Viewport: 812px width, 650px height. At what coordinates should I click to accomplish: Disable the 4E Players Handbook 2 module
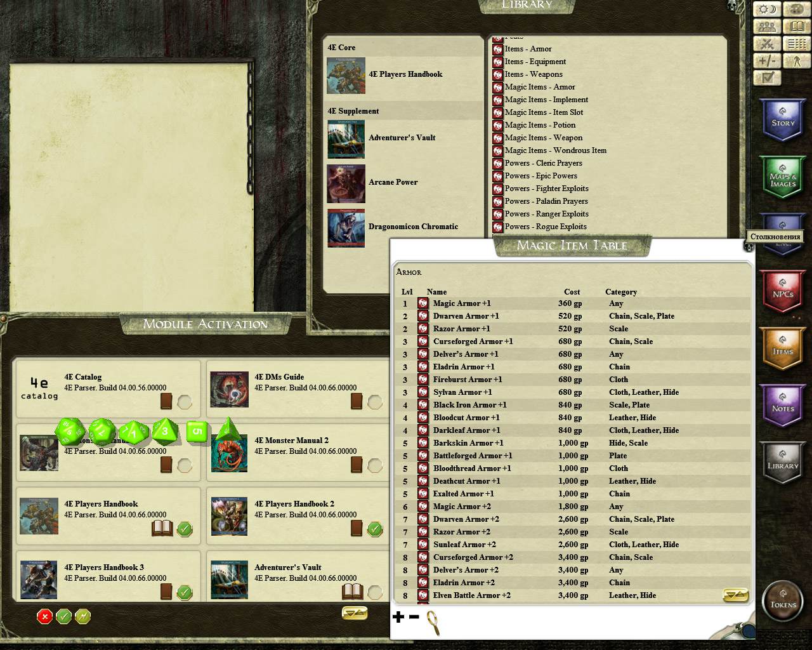[x=375, y=529]
